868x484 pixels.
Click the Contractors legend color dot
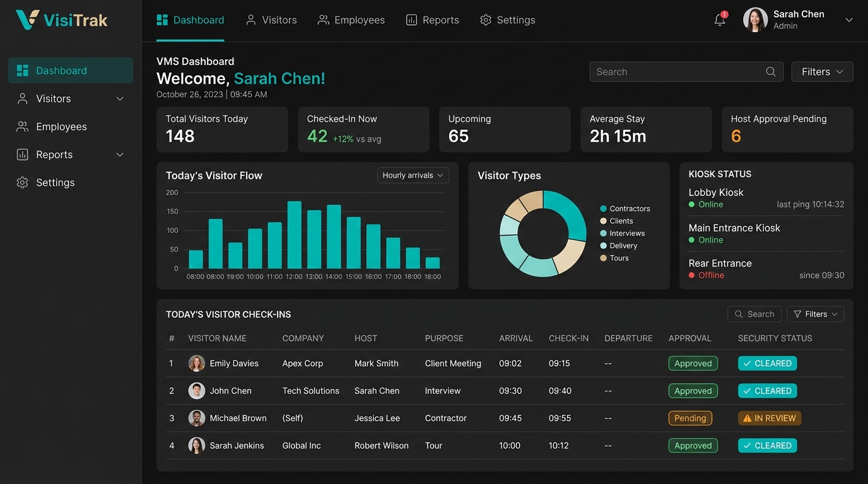(604, 209)
